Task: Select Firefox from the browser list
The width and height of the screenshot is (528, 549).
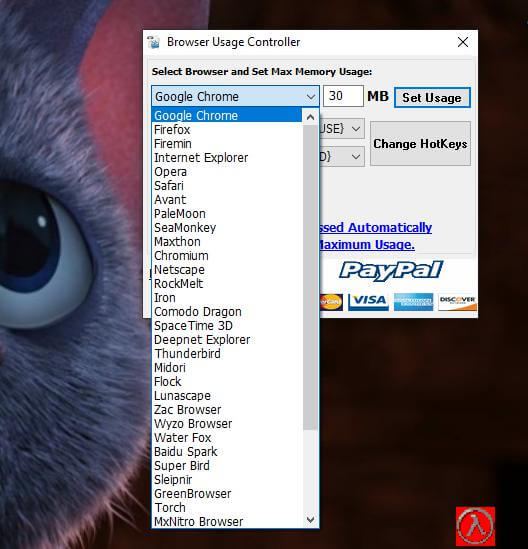Action: pos(227,130)
